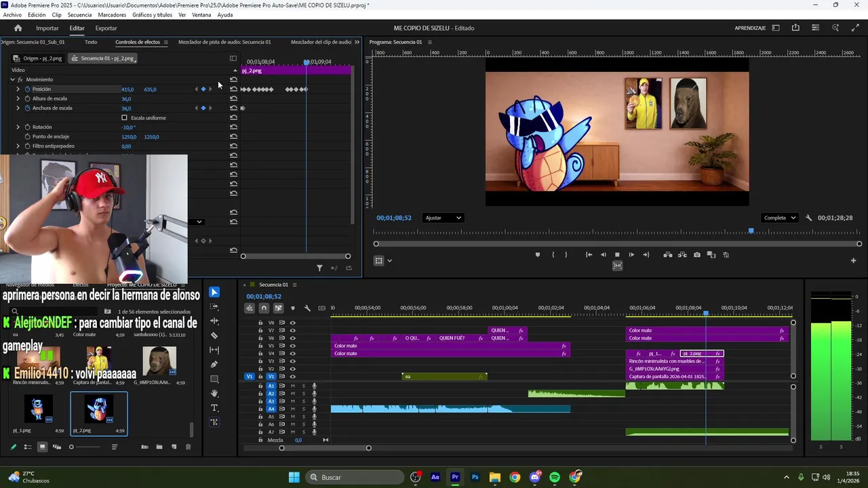Screen dimensions: 868x488
Task: Select the Razor tool
Action: pyautogui.click(x=214, y=335)
